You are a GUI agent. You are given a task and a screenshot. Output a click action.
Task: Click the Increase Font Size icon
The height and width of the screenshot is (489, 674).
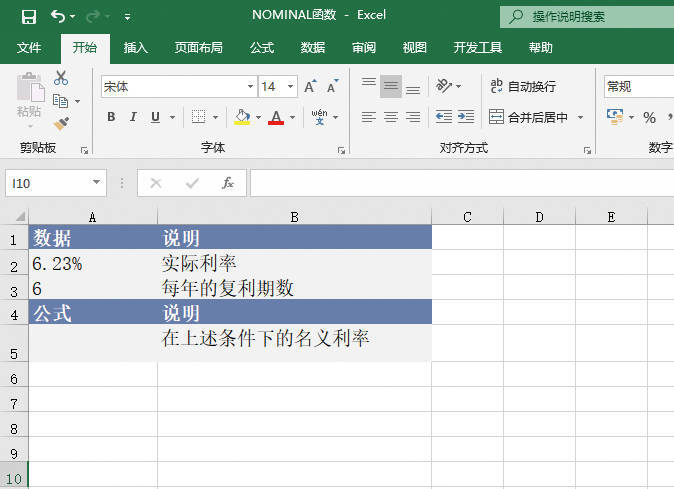tap(311, 87)
